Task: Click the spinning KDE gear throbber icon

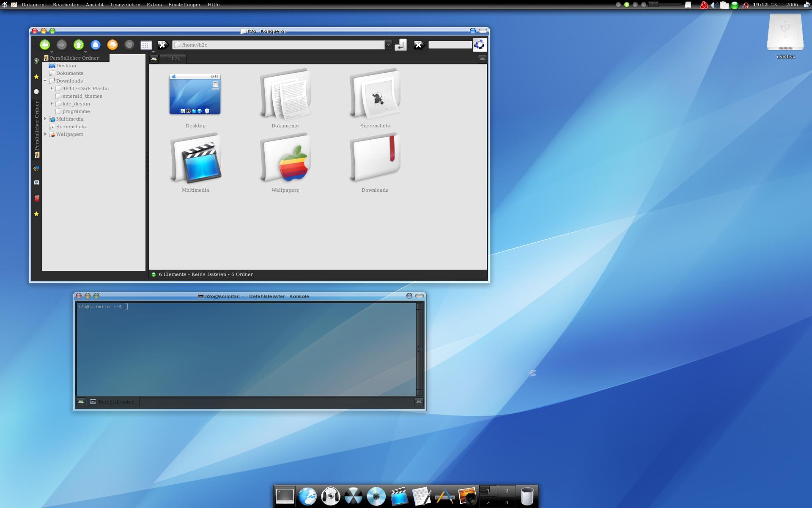Action: point(480,45)
